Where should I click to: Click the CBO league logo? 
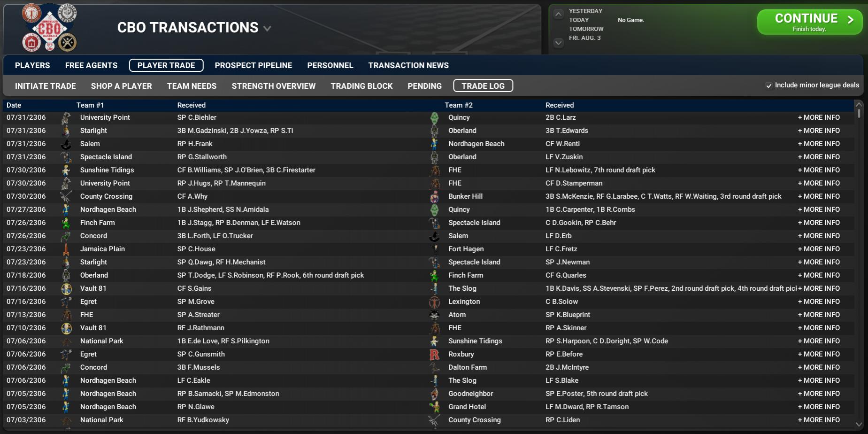[49, 28]
